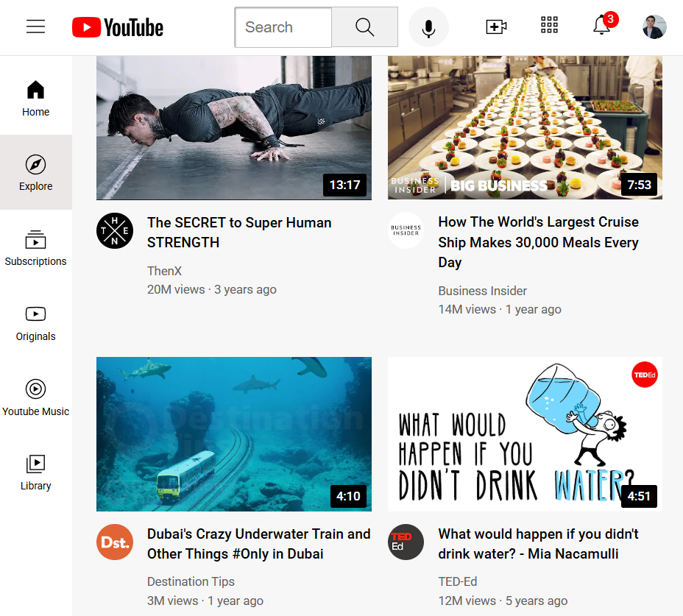
Task: Click the Create video icon
Action: pyautogui.click(x=496, y=26)
